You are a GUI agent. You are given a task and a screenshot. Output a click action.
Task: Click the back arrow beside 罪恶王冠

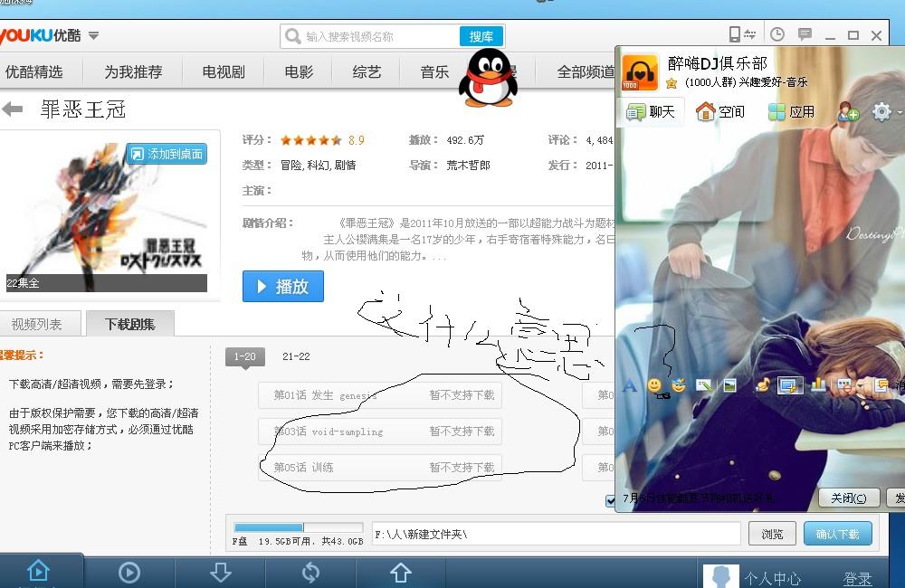tap(12, 109)
